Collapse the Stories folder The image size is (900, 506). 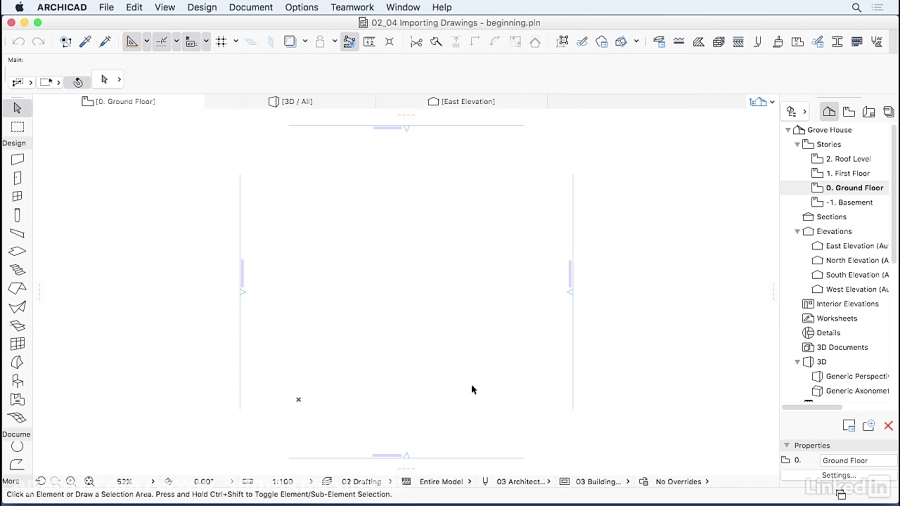pyautogui.click(x=797, y=145)
